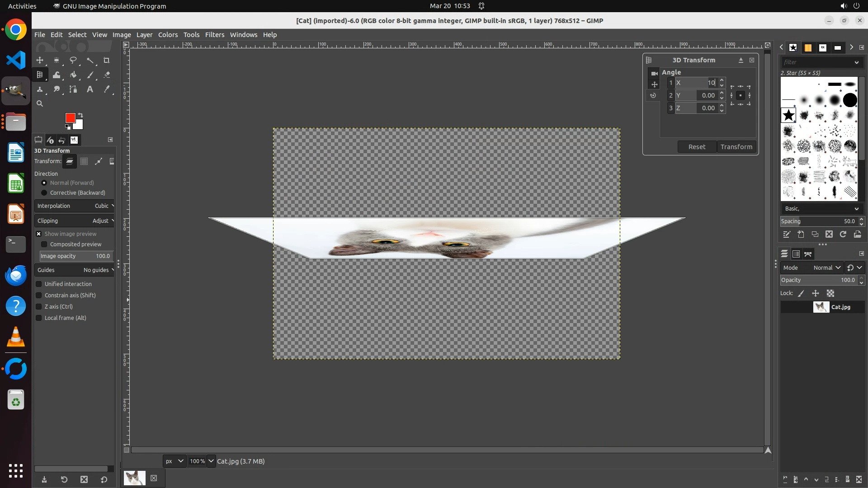Select the Color Picker eyedropper tool
The image size is (868, 488).
pos(107,89)
